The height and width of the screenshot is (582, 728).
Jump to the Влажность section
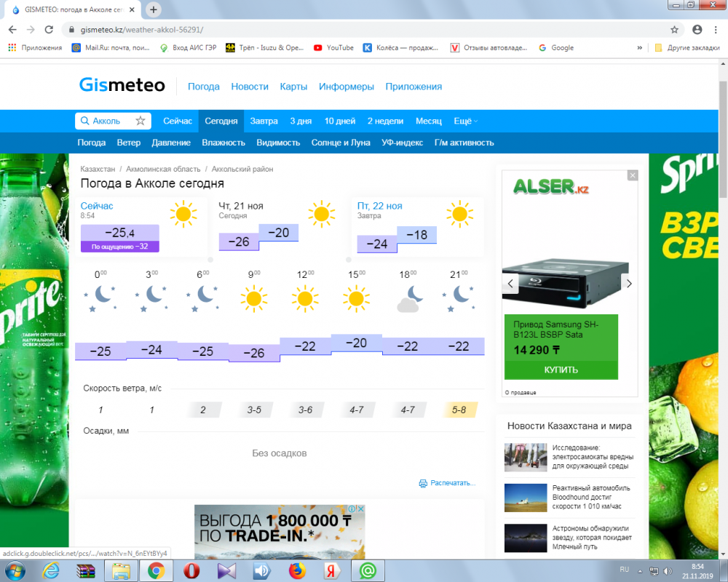(223, 143)
